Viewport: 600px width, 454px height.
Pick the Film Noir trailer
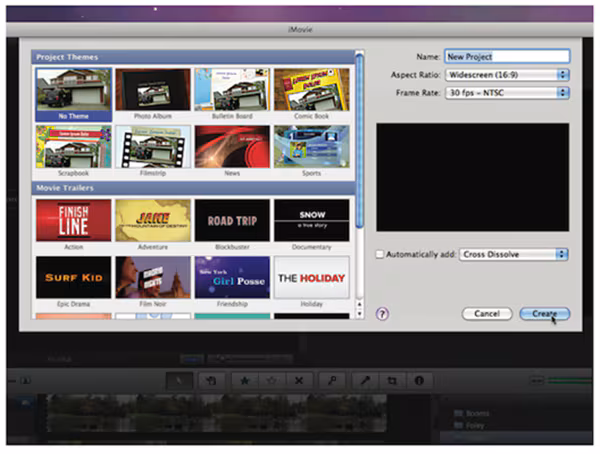tap(153, 282)
